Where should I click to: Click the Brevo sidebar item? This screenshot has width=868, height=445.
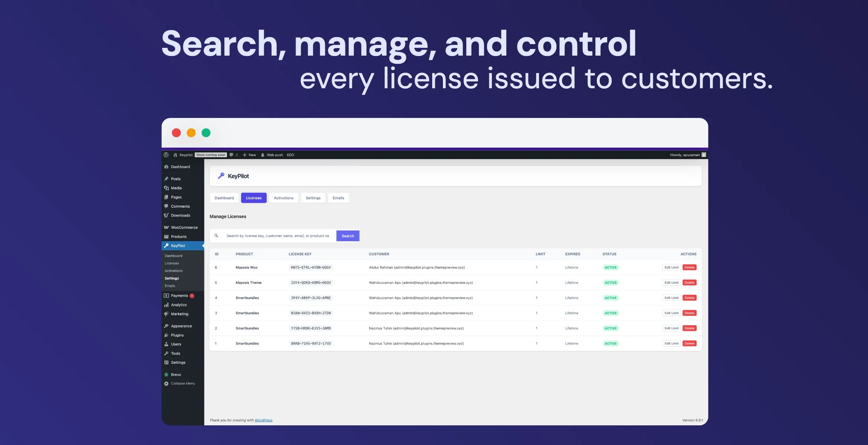176,375
